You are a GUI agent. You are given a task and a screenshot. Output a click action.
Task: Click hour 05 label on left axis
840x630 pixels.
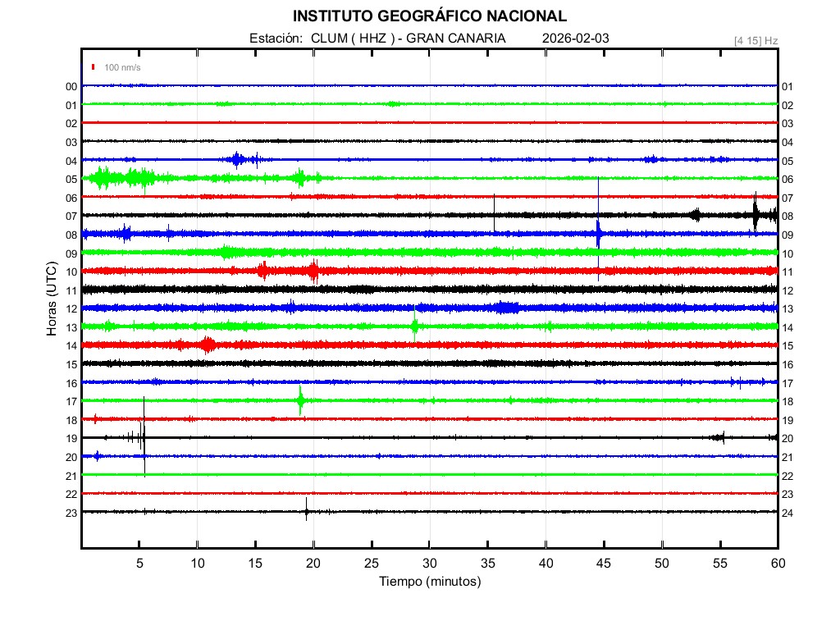71,179
